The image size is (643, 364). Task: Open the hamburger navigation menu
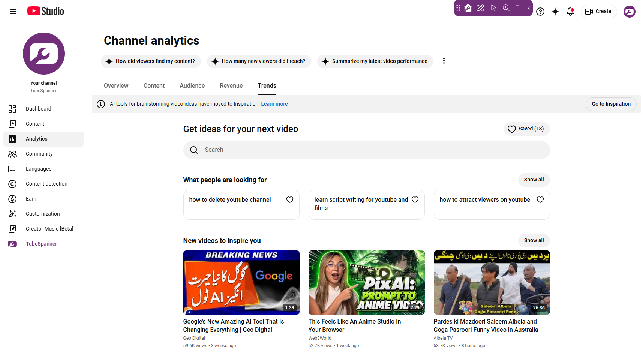pyautogui.click(x=13, y=12)
